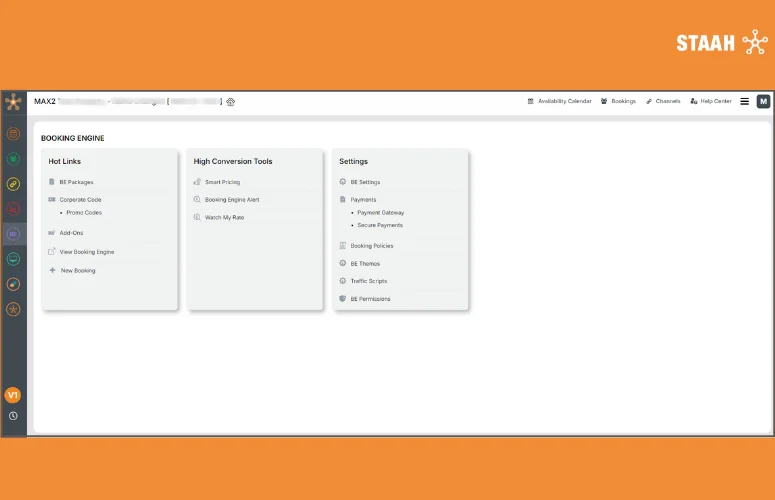This screenshot has width=775, height=500.
Task: Click the plus icon beside New Booking
Action: pos(52,270)
